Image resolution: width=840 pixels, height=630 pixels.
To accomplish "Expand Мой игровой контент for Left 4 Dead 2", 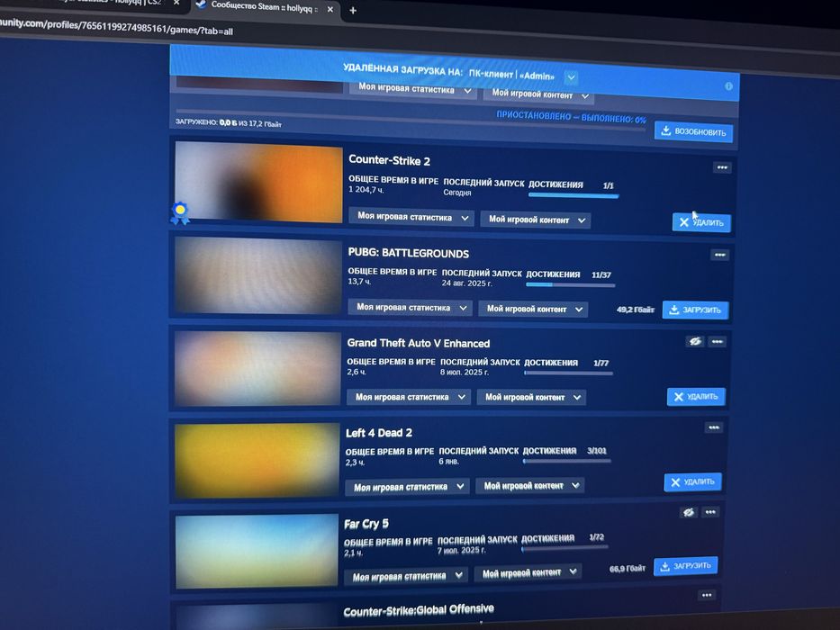I will (x=529, y=486).
